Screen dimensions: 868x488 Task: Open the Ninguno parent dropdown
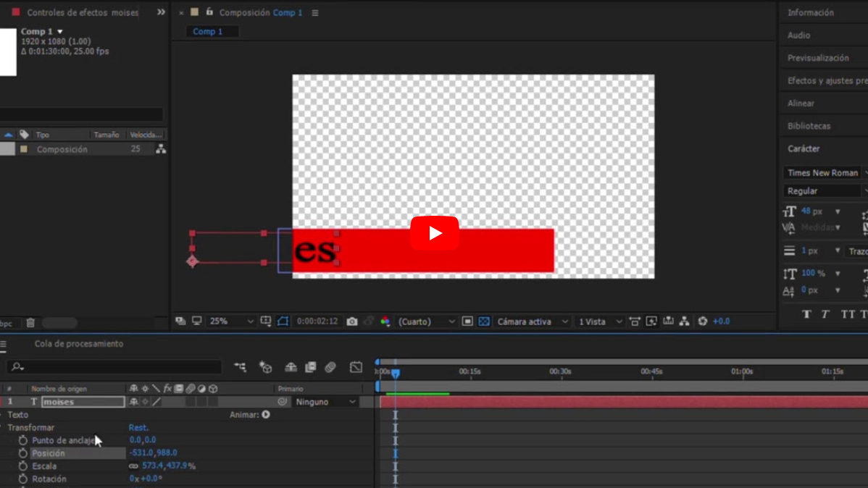pos(325,402)
